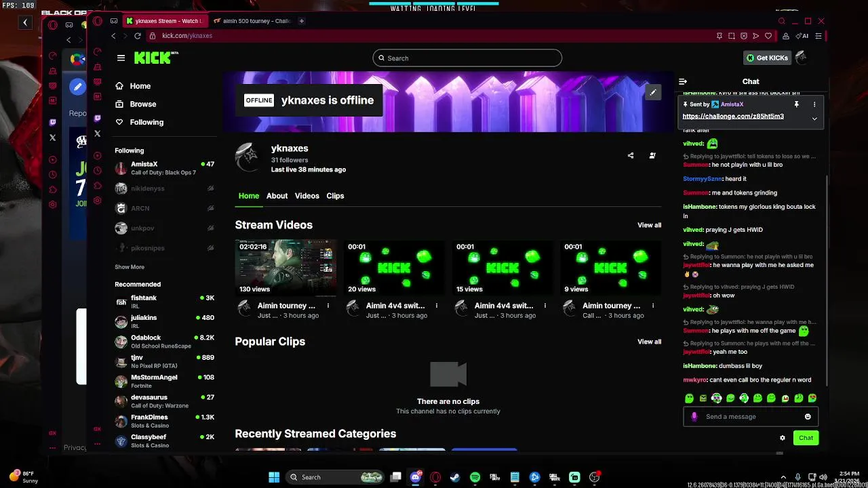Open MsStormAngel recommended channel
Screen dimensions: 868x488
click(165, 382)
